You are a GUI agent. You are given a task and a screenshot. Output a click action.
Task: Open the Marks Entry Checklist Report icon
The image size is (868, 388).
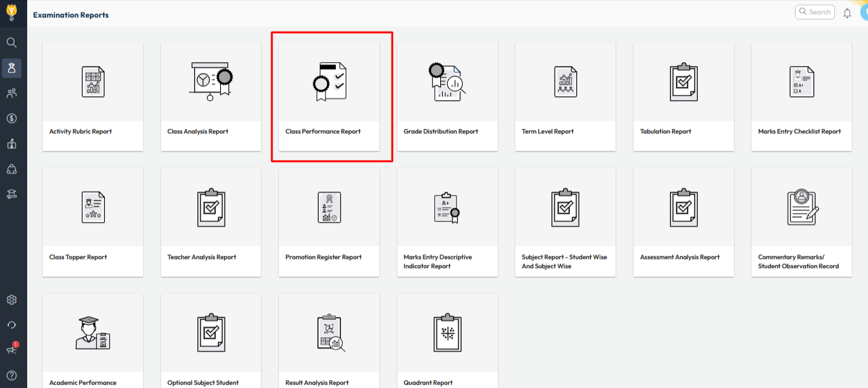[801, 82]
